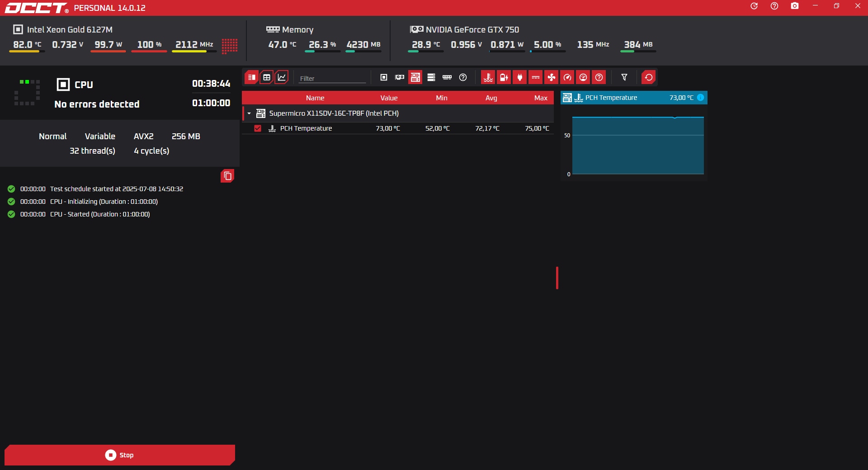Check for updates with refresh icon
Viewport: 868px width, 470px height.
click(x=754, y=6)
